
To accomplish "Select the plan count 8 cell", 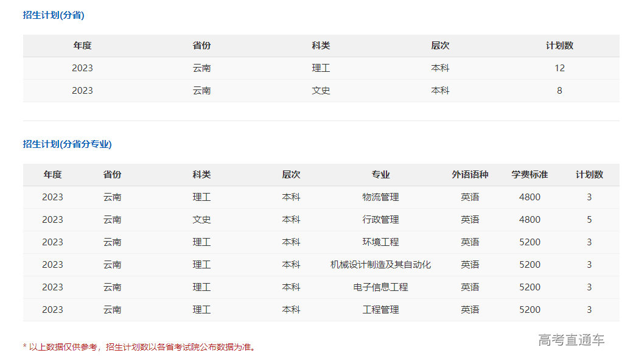I will (559, 91).
